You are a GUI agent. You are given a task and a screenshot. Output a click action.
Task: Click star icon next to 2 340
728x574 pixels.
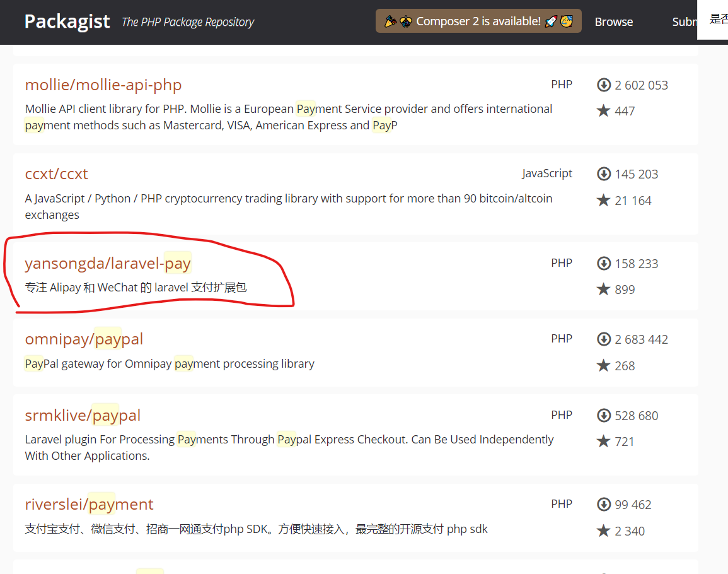pyautogui.click(x=604, y=530)
